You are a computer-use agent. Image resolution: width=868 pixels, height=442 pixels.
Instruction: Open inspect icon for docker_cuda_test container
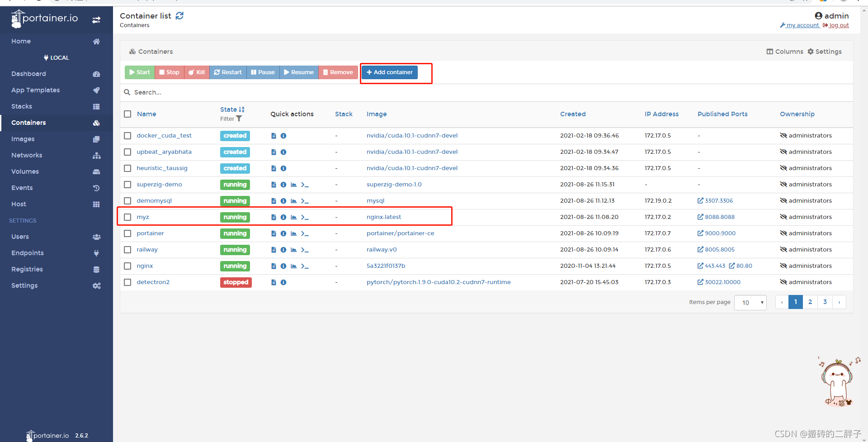point(283,136)
